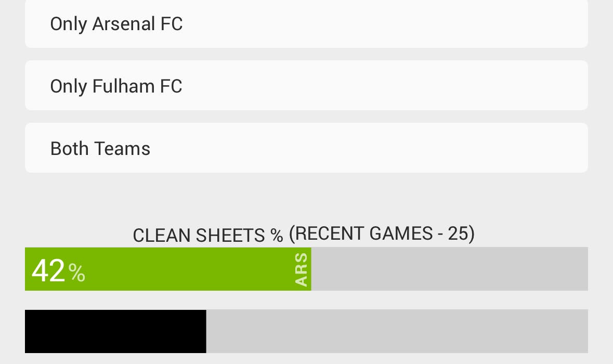Select the "Only Fulham FC" option
This screenshot has width=613, height=364.
tap(306, 86)
